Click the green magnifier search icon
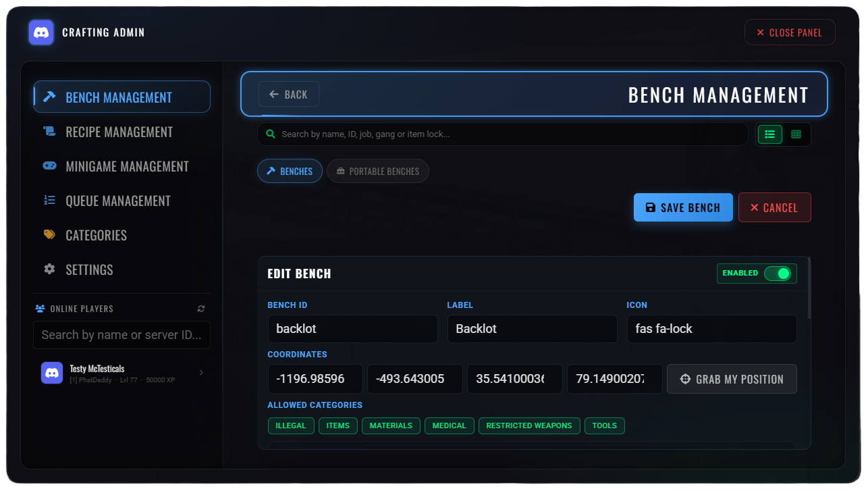 click(x=271, y=134)
